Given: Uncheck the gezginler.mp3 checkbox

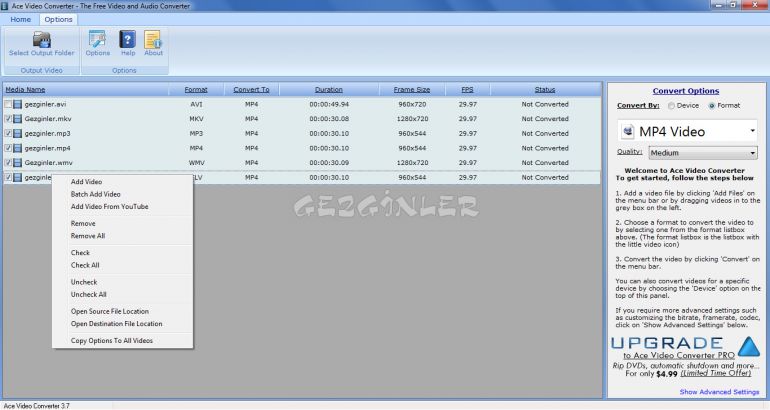Looking at the screenshot, I should [x=8, y=134].
